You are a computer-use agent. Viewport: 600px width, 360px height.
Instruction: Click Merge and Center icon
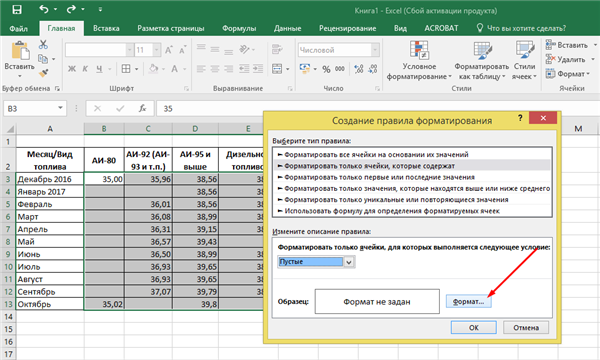click(277, 69)
